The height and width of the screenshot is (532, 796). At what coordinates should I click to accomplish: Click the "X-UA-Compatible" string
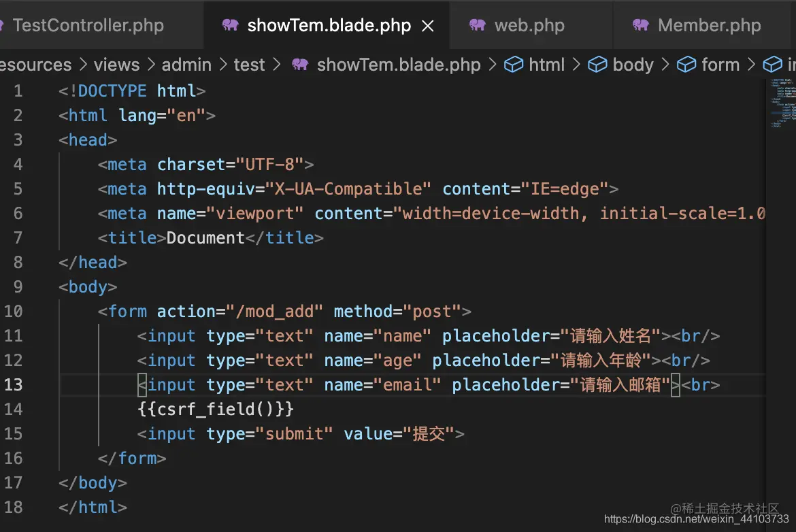point(348,189)
